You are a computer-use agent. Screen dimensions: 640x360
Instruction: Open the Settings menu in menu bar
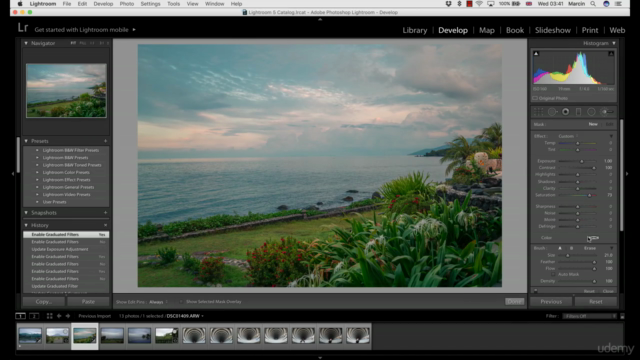[x=150, y=4]
